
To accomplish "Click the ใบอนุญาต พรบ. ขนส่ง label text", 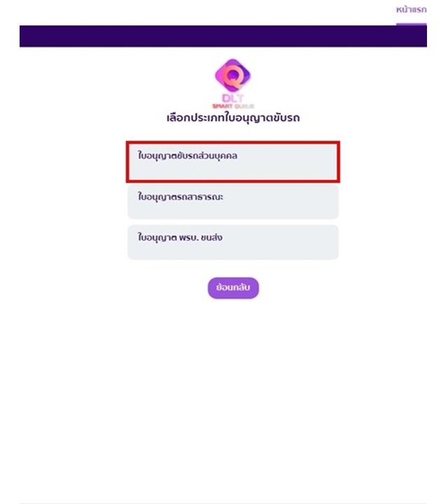I will point(180,237).
